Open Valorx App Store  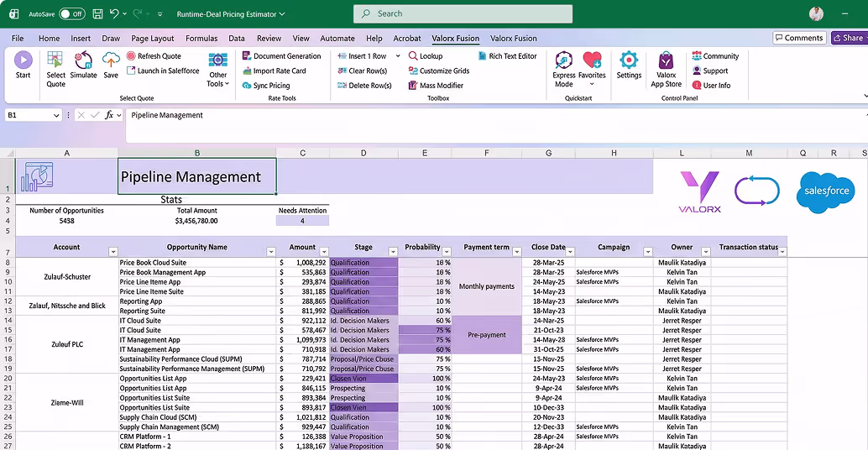click(x=666, y=69)
